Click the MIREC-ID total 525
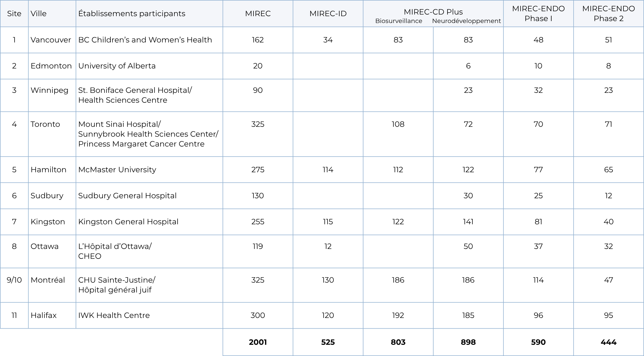 coord(328,342)
